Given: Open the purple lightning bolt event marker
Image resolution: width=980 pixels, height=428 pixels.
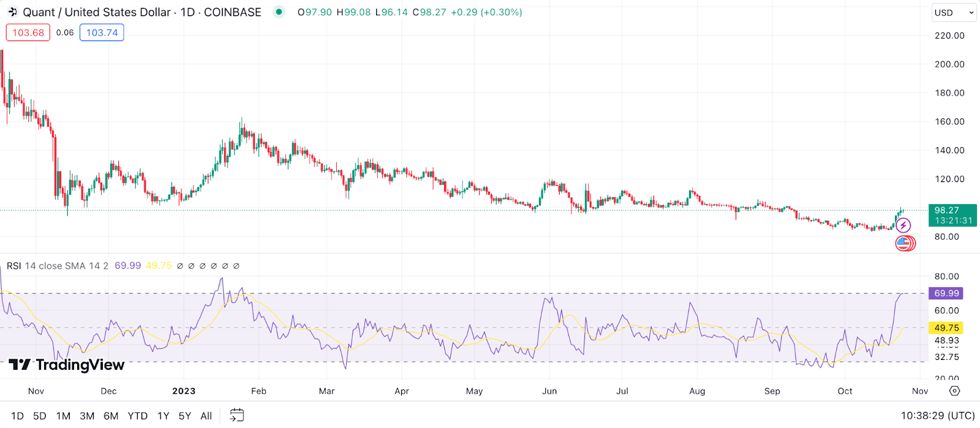Looking at the screenshot, I should 903,226.
